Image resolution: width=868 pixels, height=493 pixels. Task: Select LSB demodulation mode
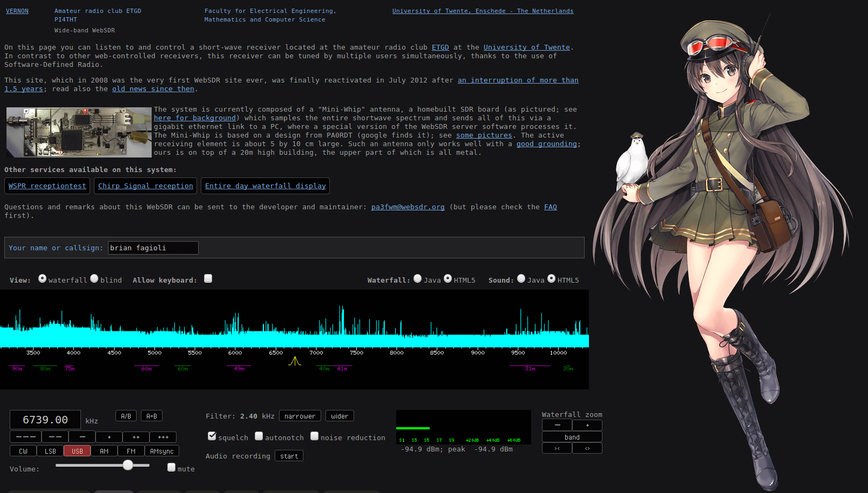(50, 451)
